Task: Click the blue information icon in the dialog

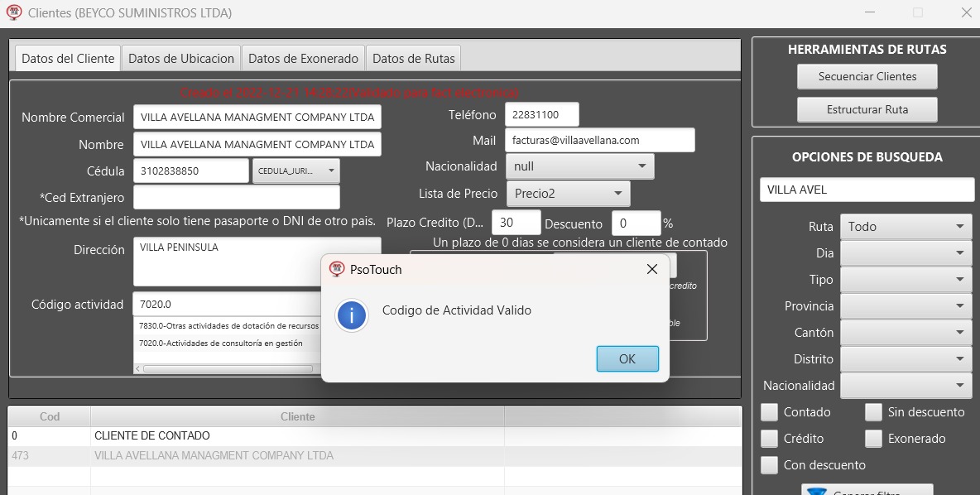Action: coord(352,315)
